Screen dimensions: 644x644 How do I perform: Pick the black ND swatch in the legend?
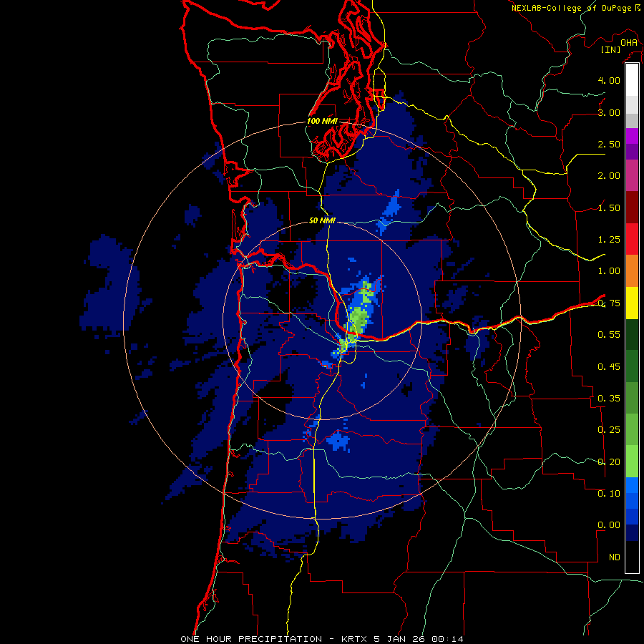click(x=632, y=557)
